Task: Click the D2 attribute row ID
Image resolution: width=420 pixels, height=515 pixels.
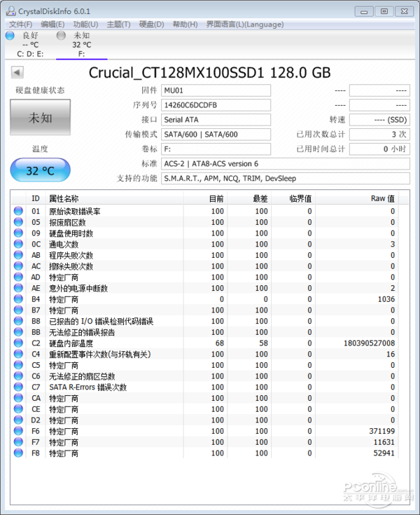Action: coord(36,420)
